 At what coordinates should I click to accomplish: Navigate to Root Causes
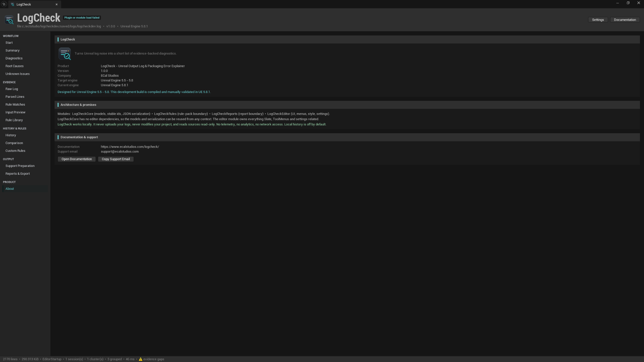pyautogui.click(x=25, y=66)
